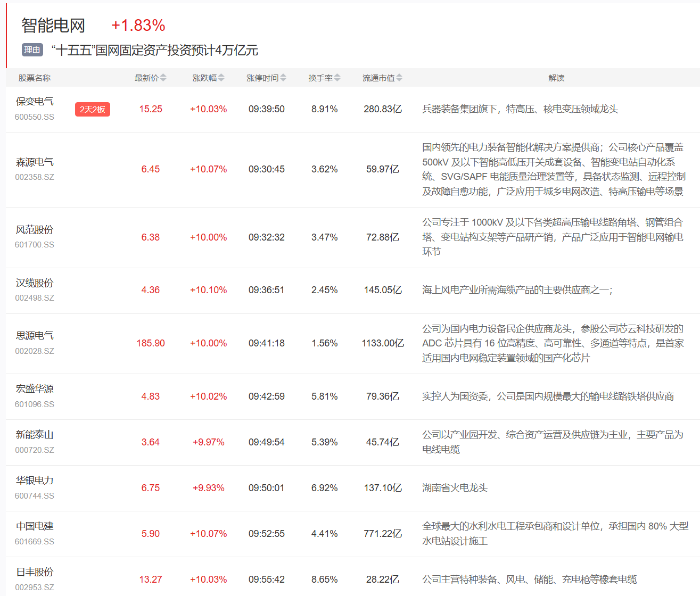Click the 解读 column header
Viewport: 700px width, 596px height.
556,78
